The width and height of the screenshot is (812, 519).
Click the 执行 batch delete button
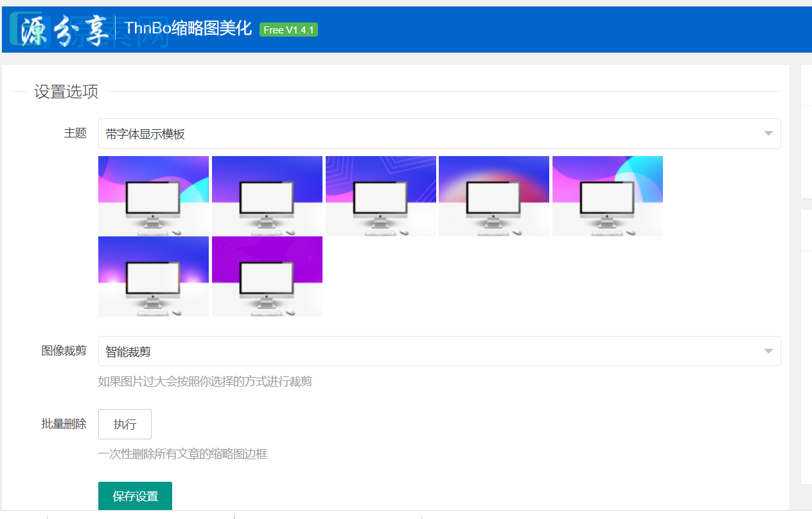pyautogui.click(x=125, y=424)
